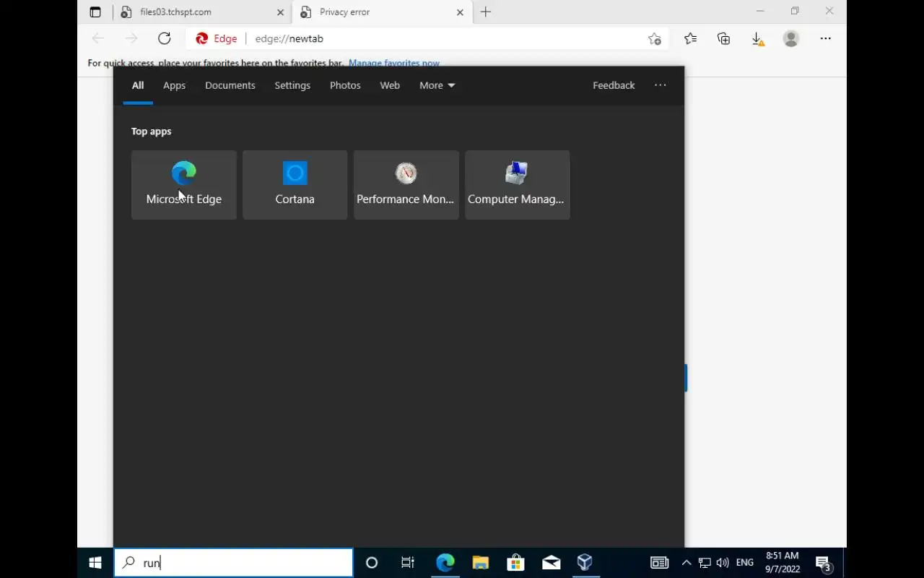Switch to the Documents search tab
924x578 pixels.
230,85
